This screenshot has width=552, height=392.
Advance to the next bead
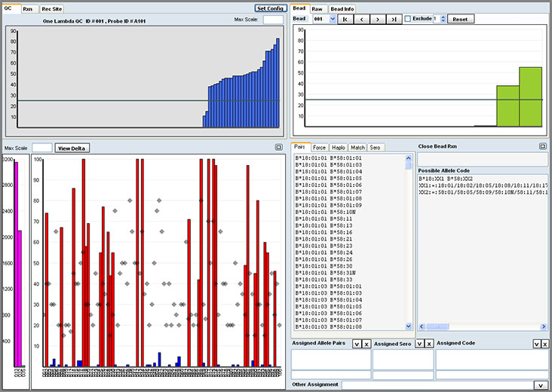coord(378,19)
